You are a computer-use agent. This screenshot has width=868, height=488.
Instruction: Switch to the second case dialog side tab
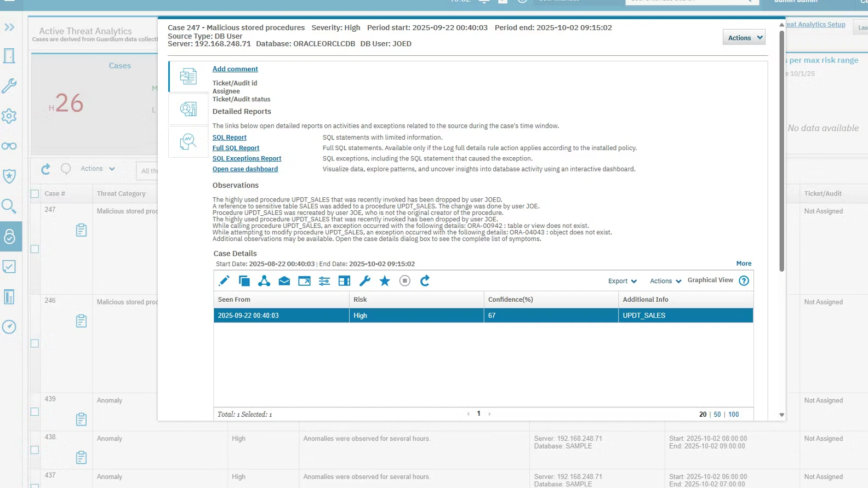pos(188,109)
